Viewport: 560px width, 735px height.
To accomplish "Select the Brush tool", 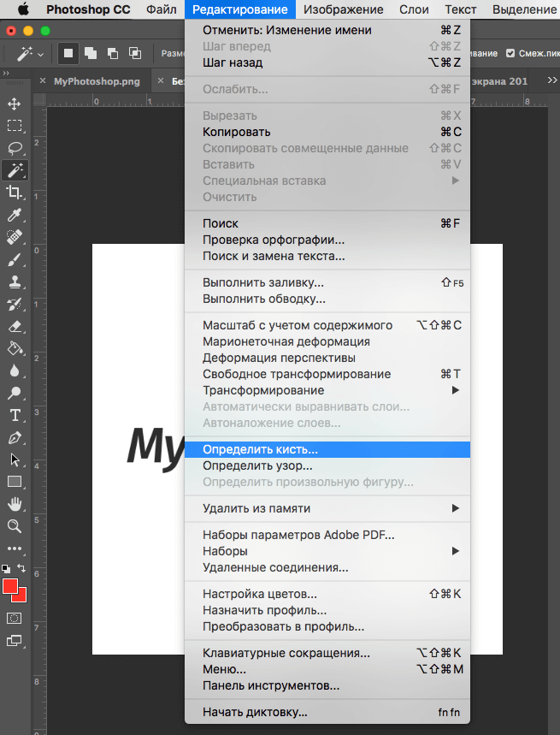I will [x=14, y=259].
